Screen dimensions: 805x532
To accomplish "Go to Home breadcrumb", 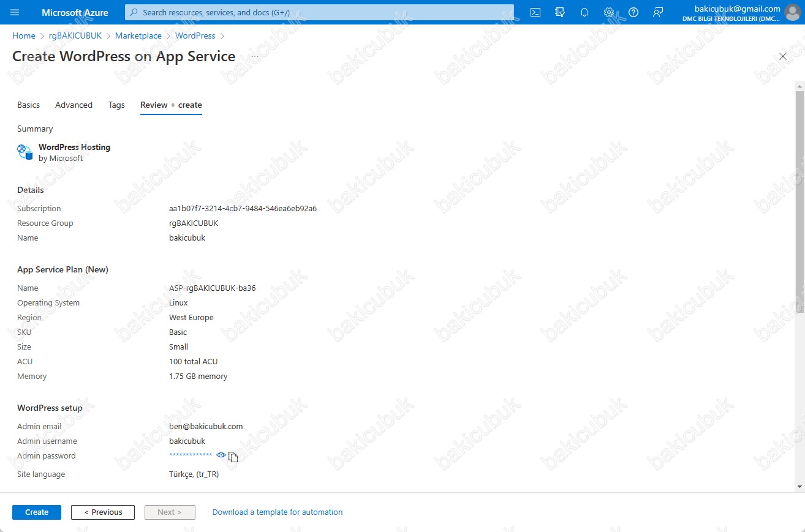I will click(24, 36).
